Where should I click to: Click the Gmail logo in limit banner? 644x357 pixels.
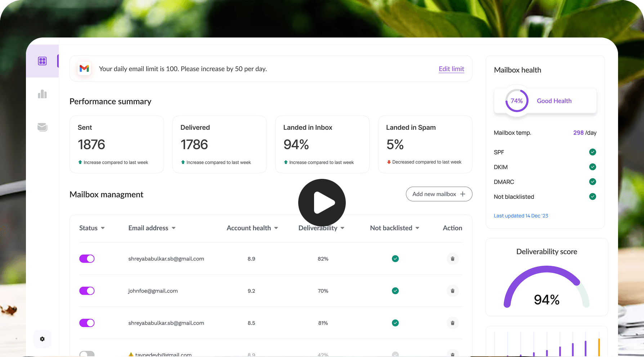[x=84, y=69]
